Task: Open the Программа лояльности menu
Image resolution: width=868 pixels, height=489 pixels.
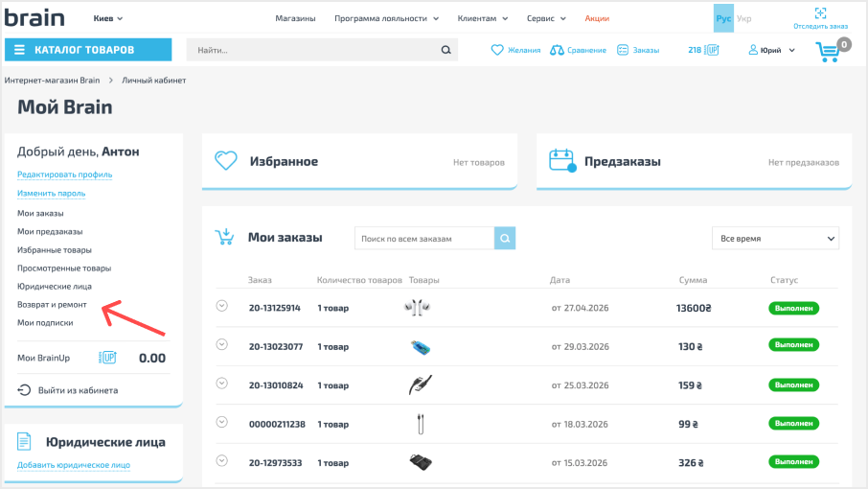Action: point(386,18)
